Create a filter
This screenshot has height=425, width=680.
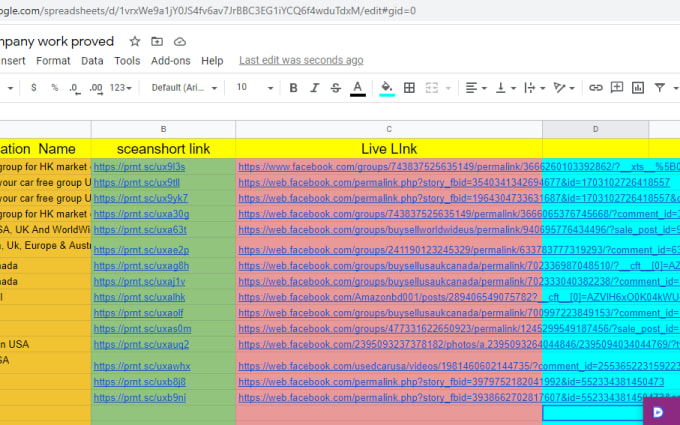click(x=660, y=88)
